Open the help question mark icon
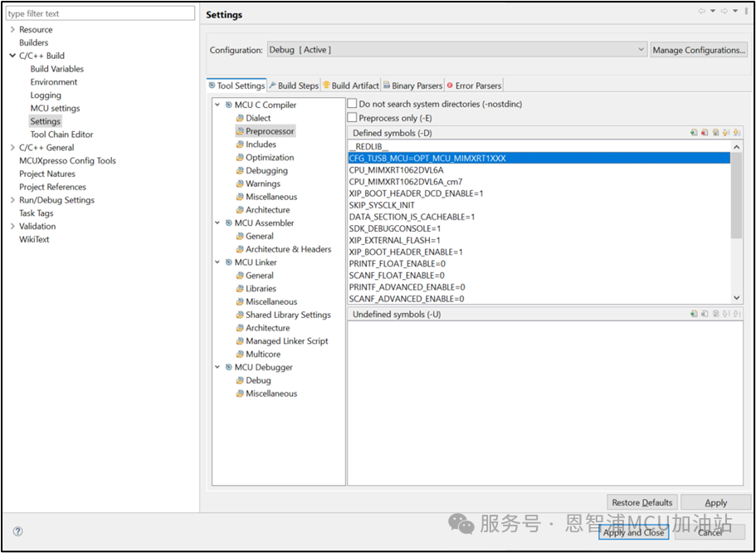756x553 pixels. tap(17, 531)
